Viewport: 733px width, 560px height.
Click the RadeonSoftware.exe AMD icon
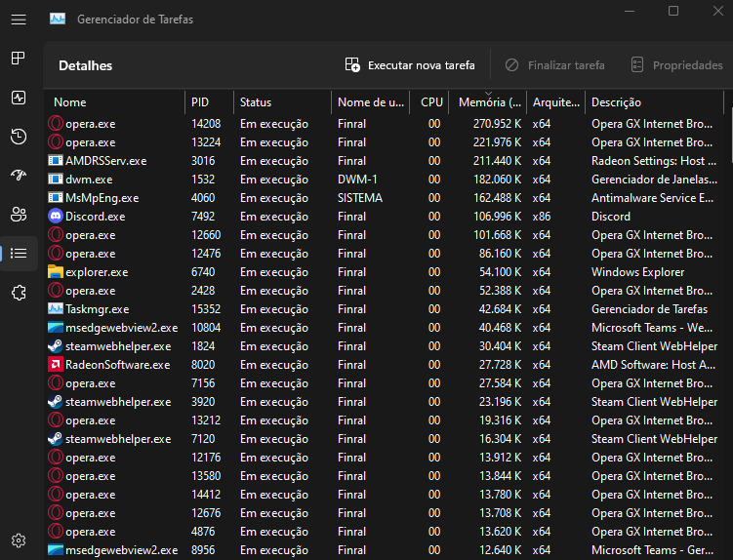click(x=56, y=364)
